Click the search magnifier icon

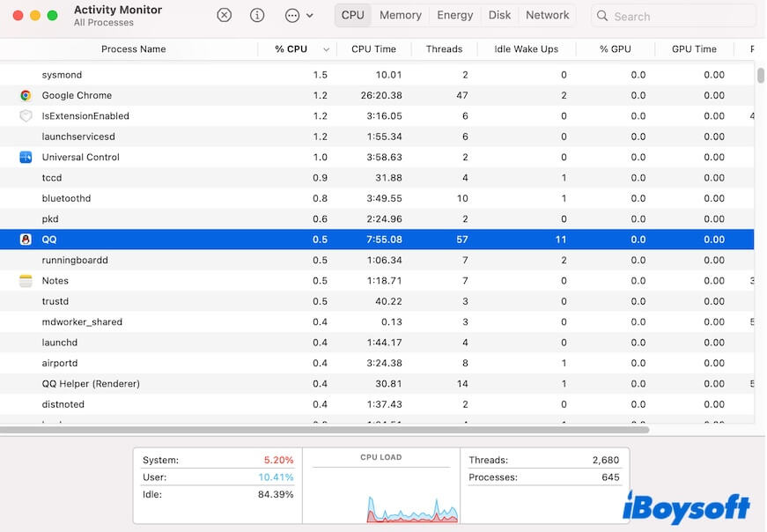click(601, 16)
